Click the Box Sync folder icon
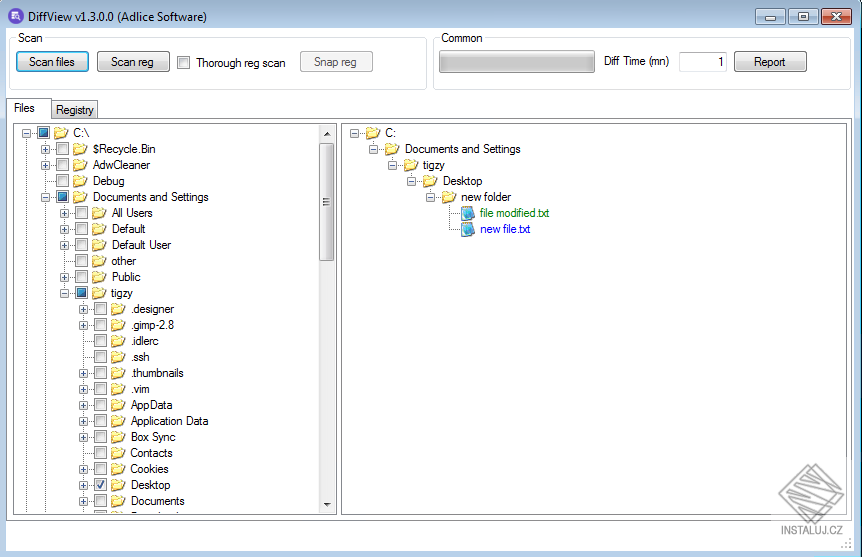 click(x=118, y=437)
